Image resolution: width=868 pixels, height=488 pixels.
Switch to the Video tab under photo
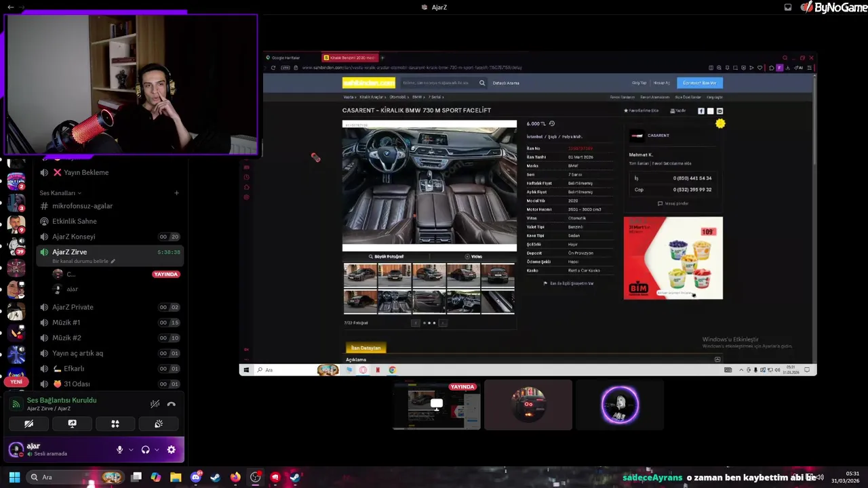(x=473, y=257)
